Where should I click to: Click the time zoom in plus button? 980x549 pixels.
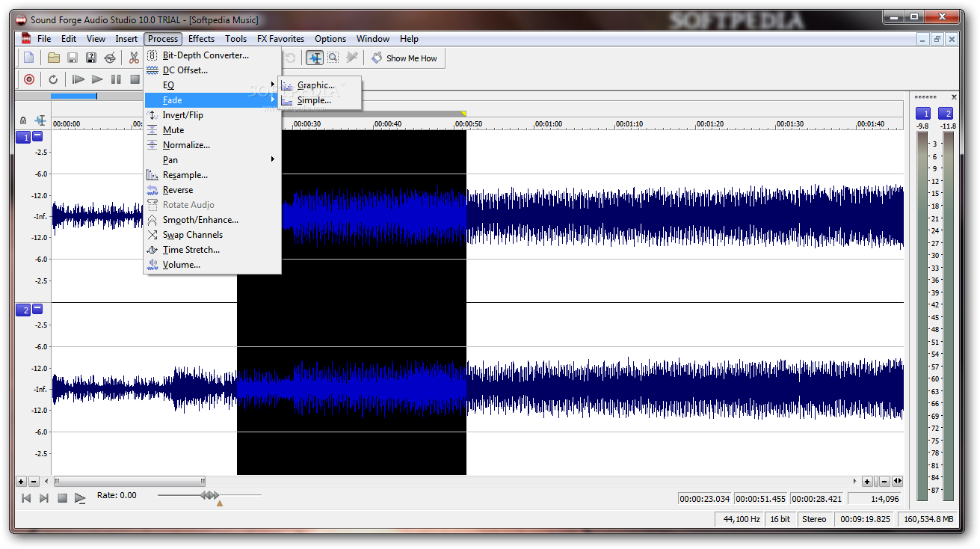pyautogui.click(x=867, y=482)
